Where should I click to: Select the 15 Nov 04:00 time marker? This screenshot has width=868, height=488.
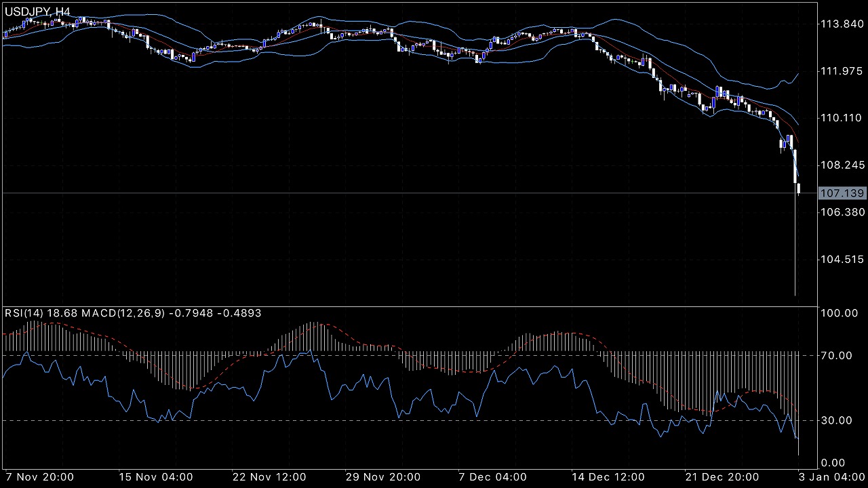(155, 476)
